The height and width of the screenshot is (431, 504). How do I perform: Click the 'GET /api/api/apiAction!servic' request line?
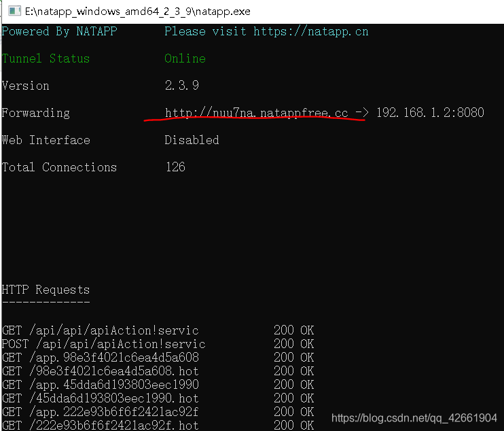(101, 330)
